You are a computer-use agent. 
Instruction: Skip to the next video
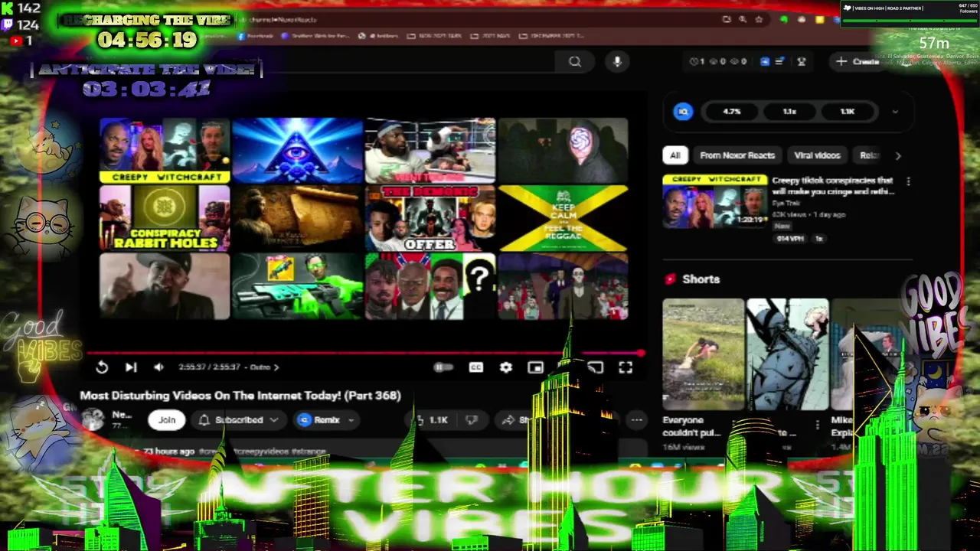131,367
